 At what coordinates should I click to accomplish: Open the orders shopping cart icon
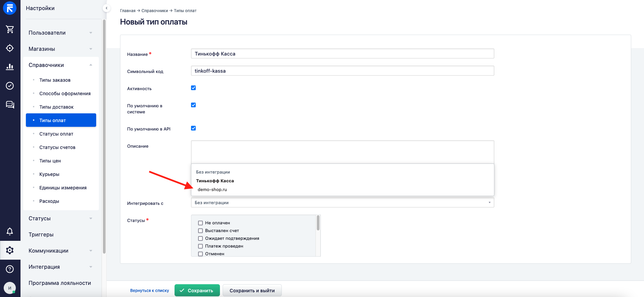coord(10,29)
